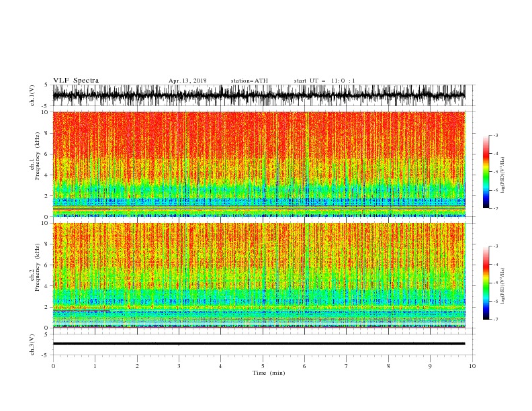Click time axis tick label "7"
This screenshot has height=411, width=532.
coord(347,366)
